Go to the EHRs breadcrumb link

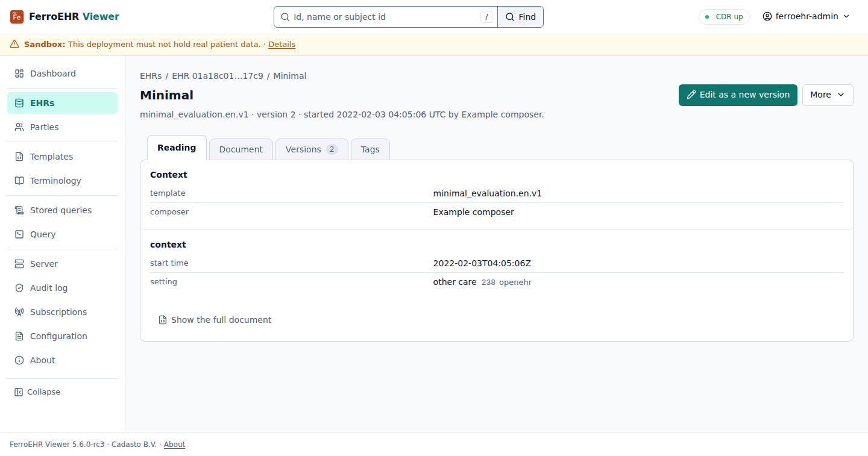click(151, 76)
